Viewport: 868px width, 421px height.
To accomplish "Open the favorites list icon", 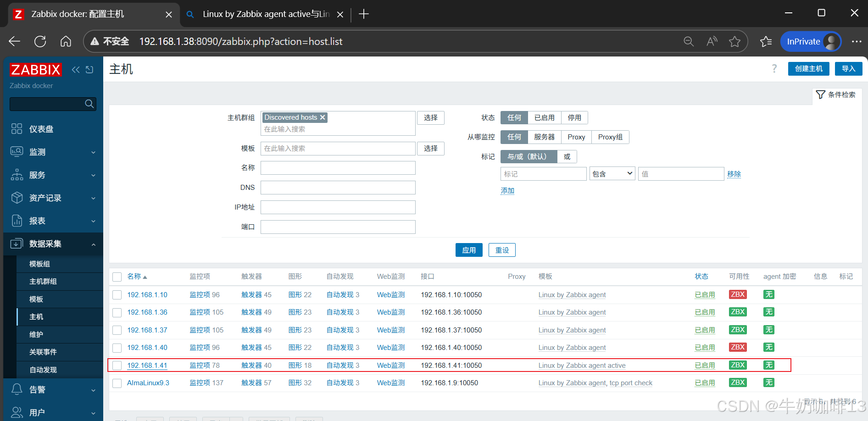I will click(x=766, y=42).
